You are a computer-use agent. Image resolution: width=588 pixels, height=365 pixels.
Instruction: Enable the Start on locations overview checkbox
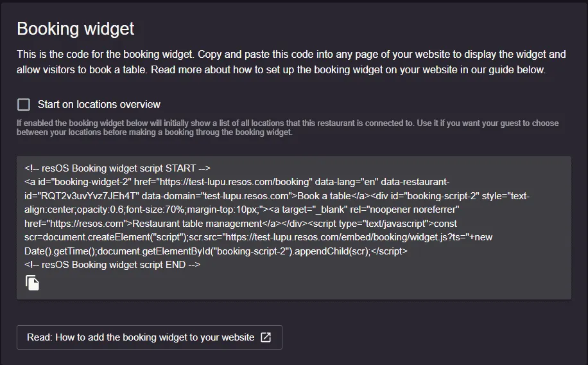coord(24,104)
